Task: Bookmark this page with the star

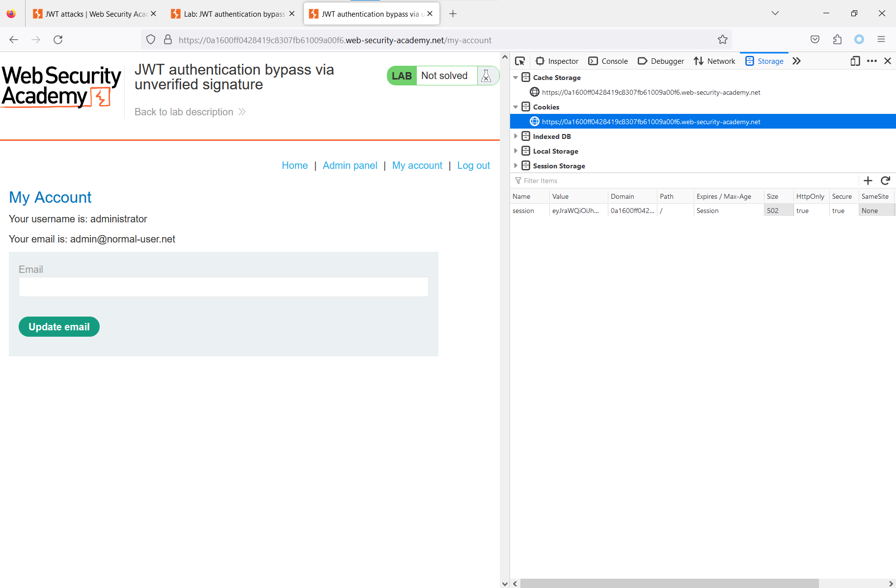Action: coord(722,40)
